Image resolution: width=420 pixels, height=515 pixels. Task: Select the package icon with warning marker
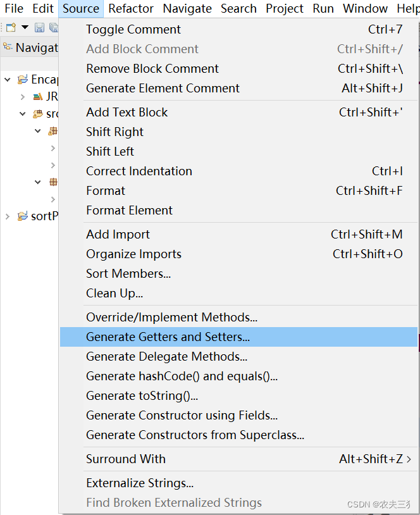(x=53, y=131)
